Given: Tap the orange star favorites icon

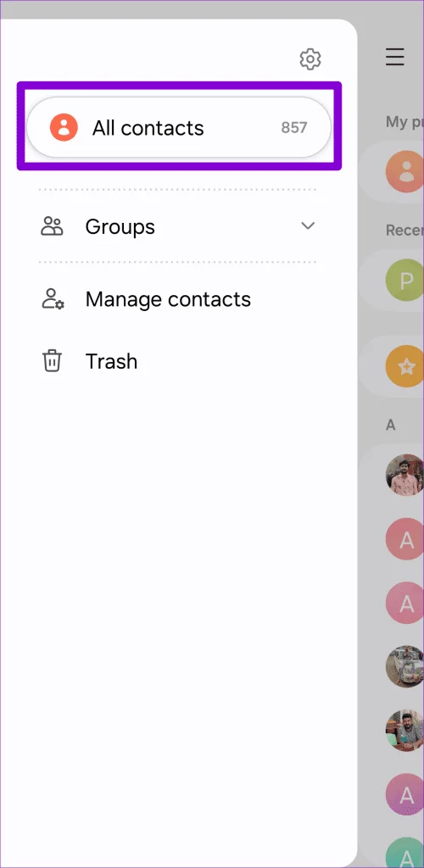Looking at the screenshot, I should [405, 366].
